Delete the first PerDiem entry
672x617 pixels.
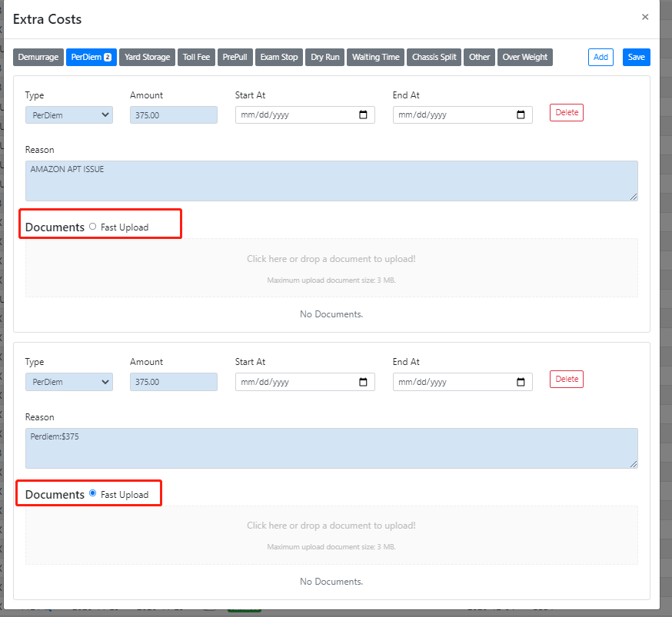pos(566,112)
